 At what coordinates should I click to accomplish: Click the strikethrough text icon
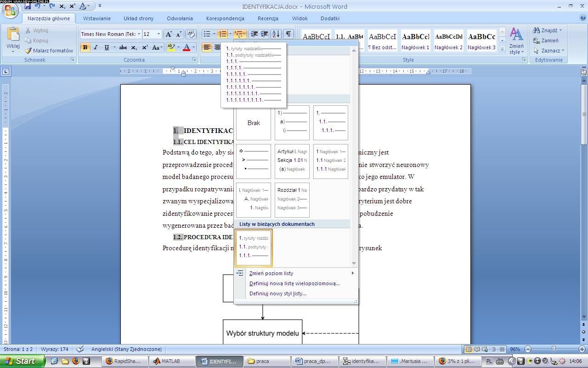coord(123,47)
